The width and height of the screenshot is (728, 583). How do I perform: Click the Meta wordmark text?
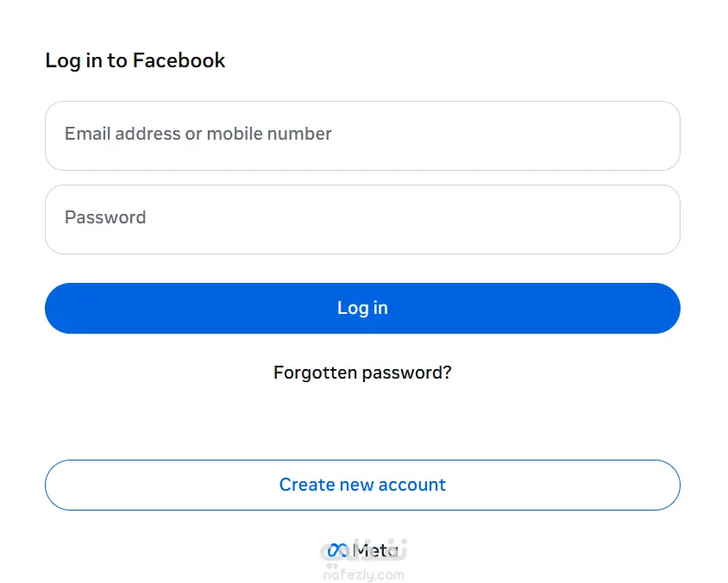click(x=376, y=550)
